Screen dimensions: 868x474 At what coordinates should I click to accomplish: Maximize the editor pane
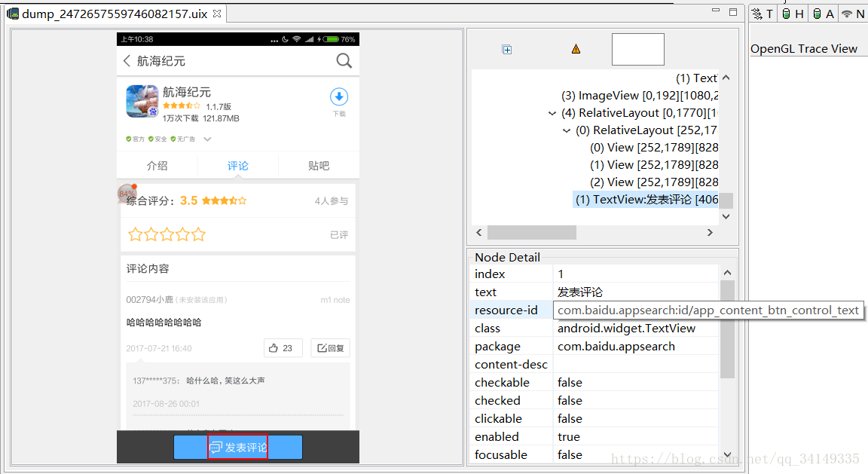(733, 11)
